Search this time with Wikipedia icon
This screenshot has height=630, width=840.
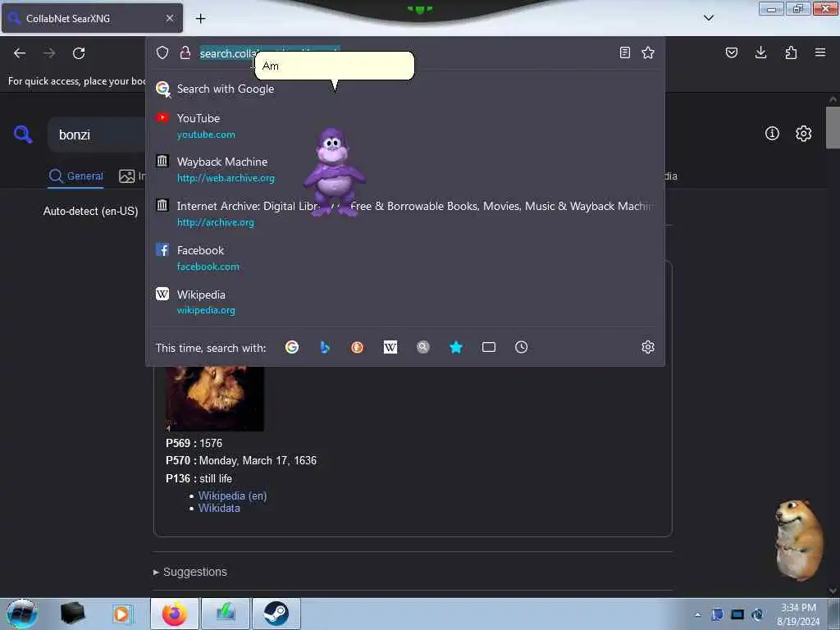pos(390,347)
